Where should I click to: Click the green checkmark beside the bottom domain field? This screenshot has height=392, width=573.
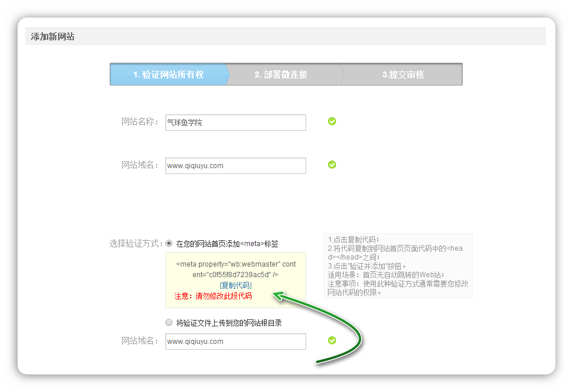[x=332, y=340]
